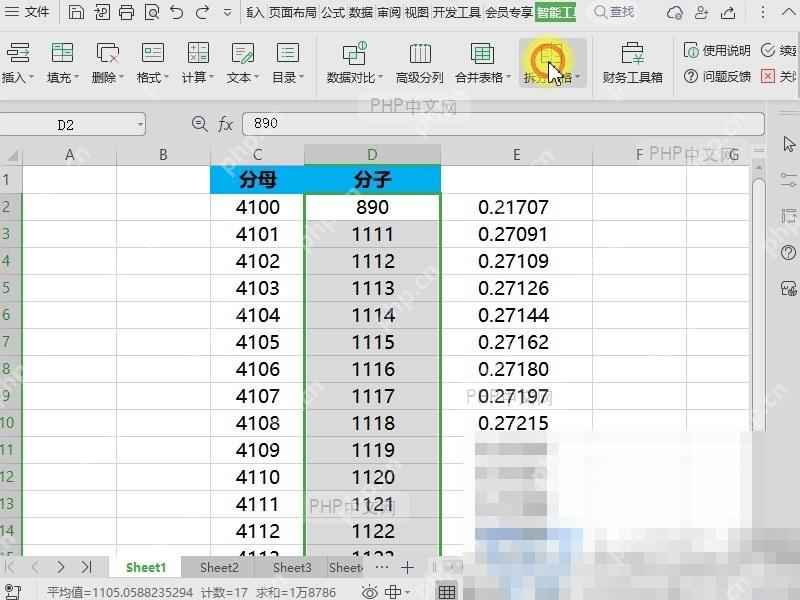Select the normal grid view icon

[447, 592]
